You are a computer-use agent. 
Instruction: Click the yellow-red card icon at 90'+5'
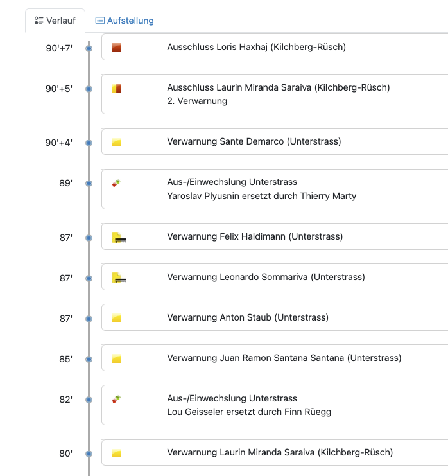pyautogui.click(x=116, y=88)
